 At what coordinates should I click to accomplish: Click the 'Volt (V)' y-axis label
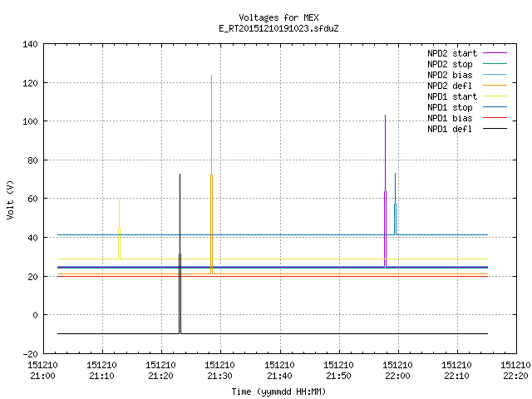pos(10,199)
